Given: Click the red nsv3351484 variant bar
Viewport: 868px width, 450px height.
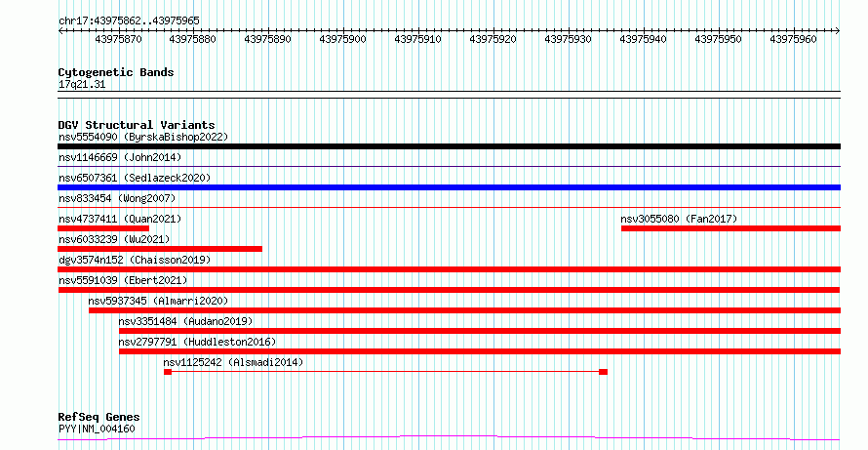Looking at the screenshot, I should (480, 331).
